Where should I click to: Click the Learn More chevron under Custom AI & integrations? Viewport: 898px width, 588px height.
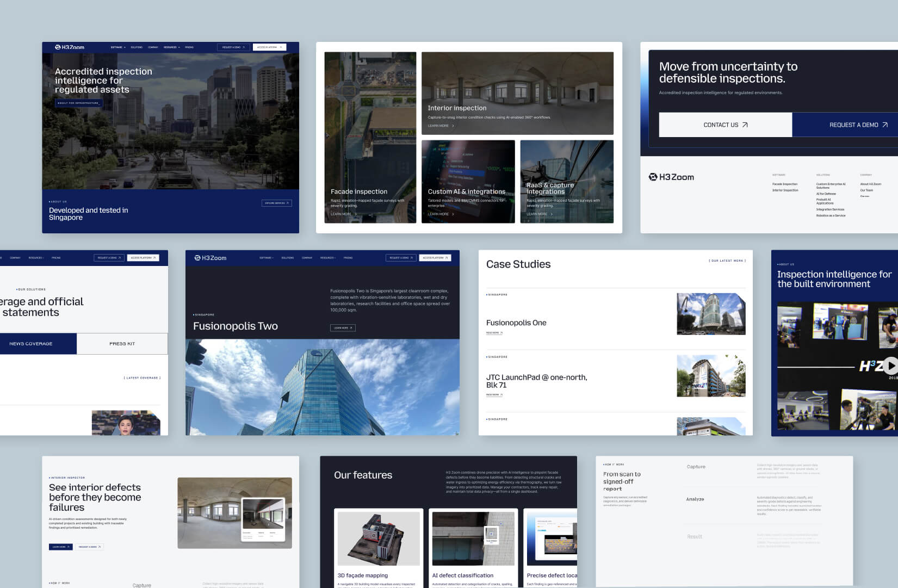point(453,214)
